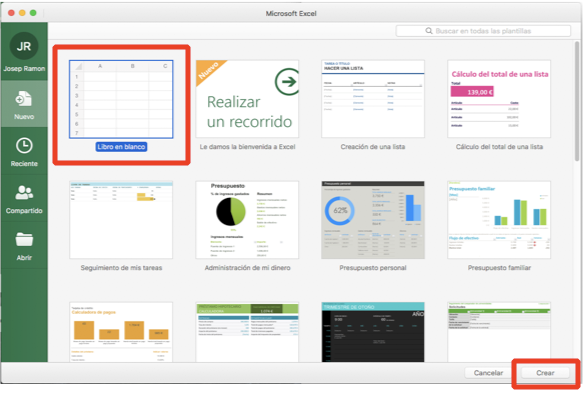Image resolution: width=586 pixels, height=394 pixels.
Task: Click the Crear button
Action: point(545,373)
